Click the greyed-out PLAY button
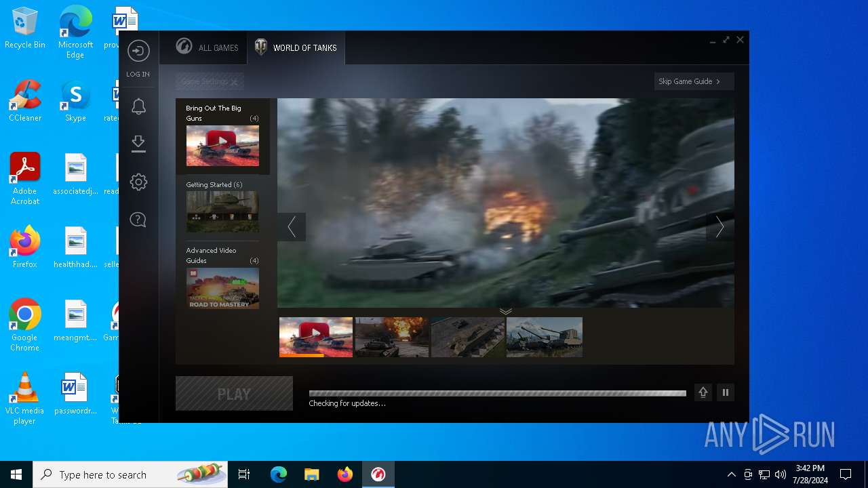The height and width of the screenshot is (488, 868). tap(234, 394)
